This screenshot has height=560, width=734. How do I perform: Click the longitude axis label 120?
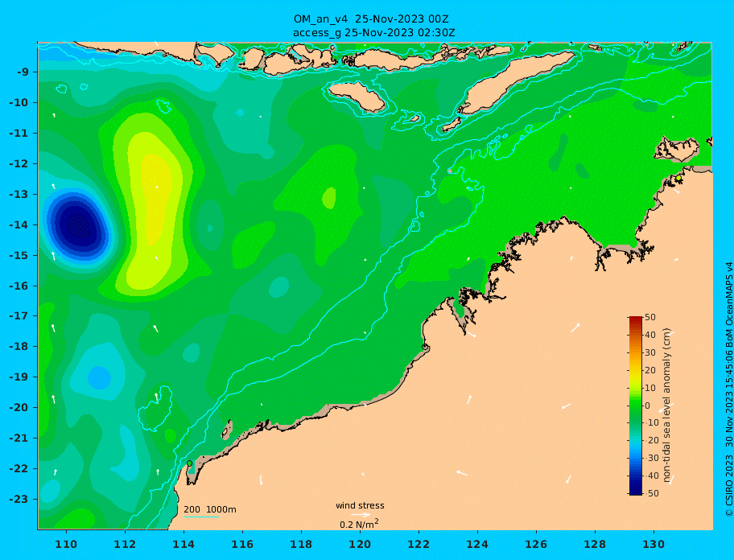coord(360,545)
